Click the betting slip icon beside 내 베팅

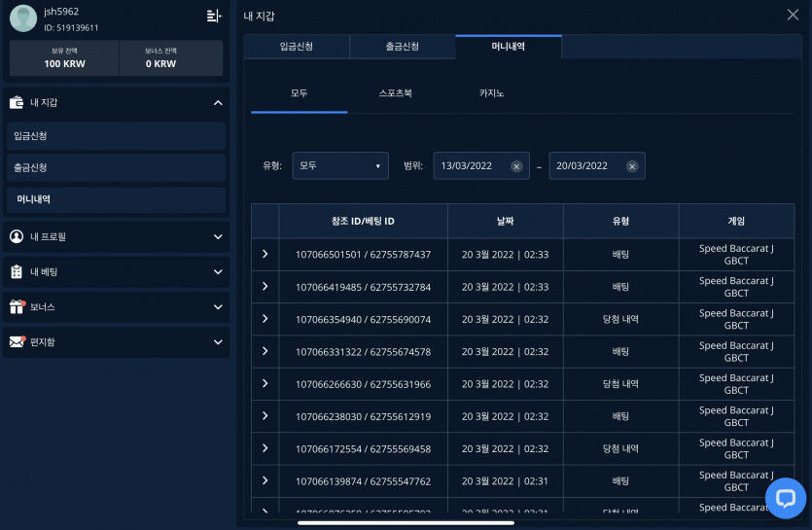pos(17,271)
